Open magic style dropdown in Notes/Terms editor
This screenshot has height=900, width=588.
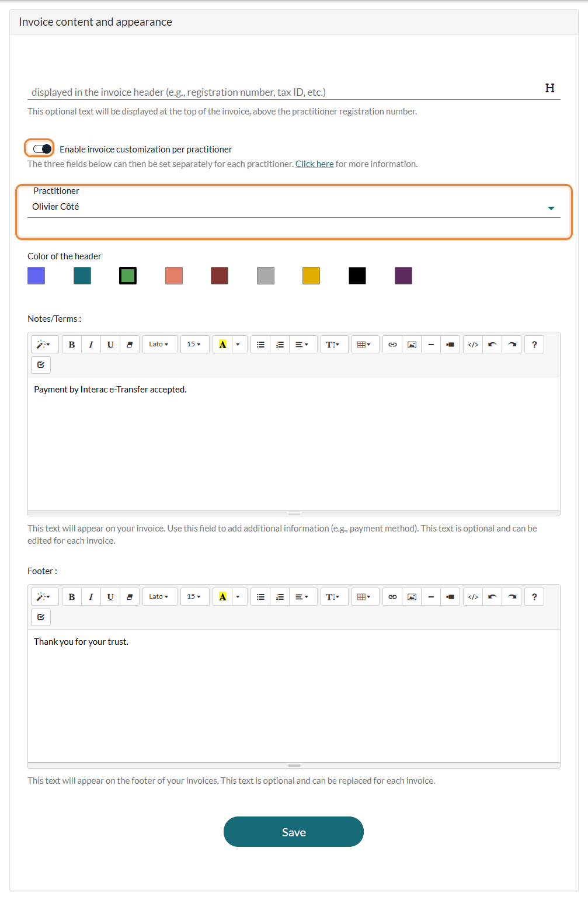coord(44,345)
